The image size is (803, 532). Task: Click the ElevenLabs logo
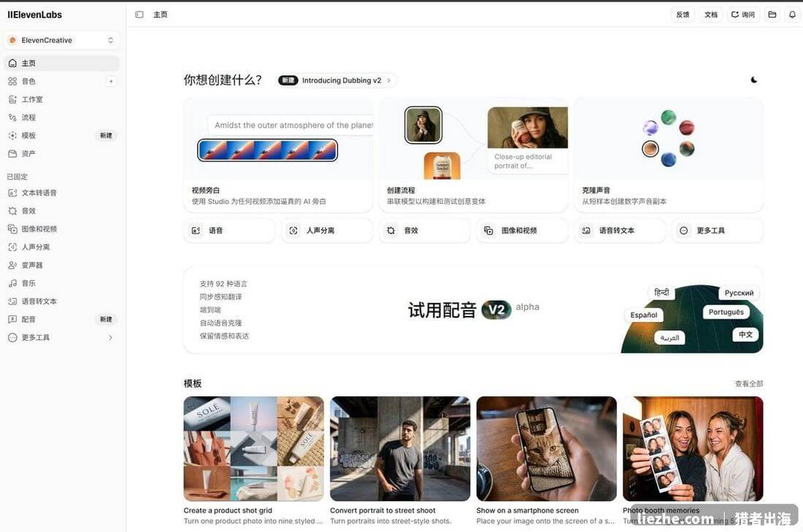(35, 15)
